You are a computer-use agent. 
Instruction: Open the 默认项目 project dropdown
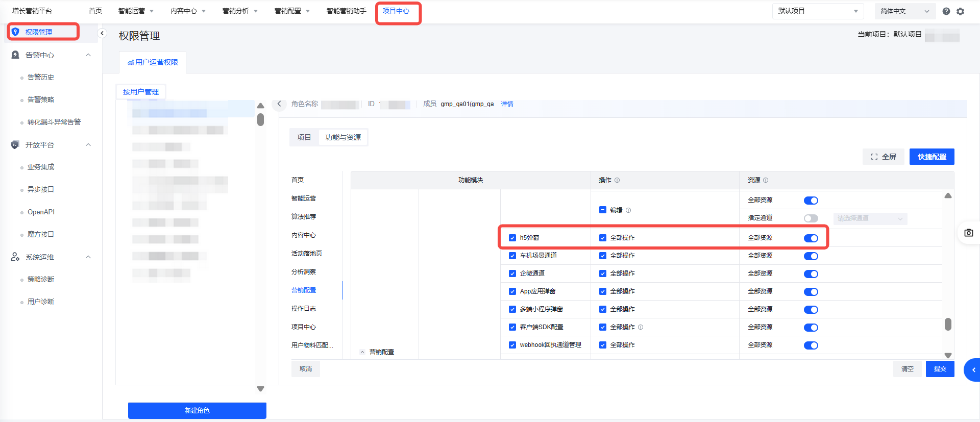coord(817,11)
